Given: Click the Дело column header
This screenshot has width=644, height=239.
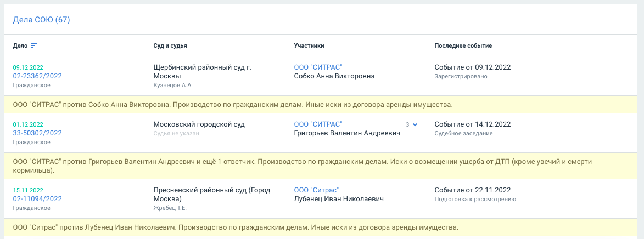Looking at the screenshot, I should (20, 45).
